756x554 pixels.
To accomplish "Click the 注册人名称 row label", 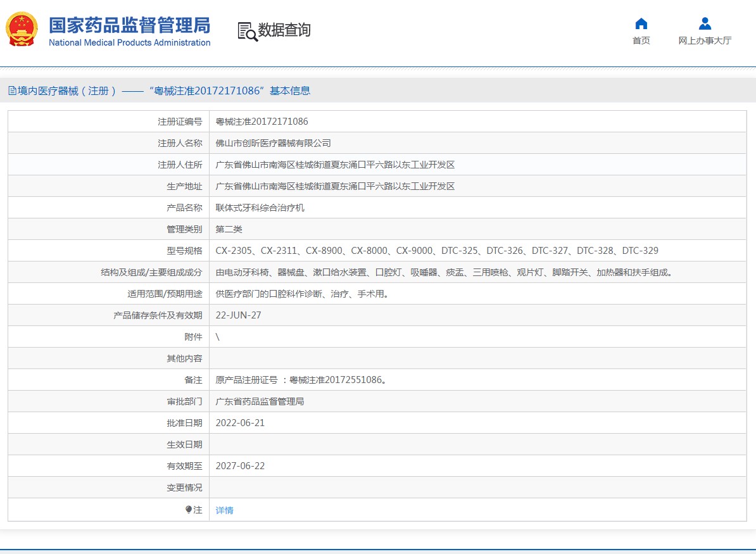I will (180, 143).
